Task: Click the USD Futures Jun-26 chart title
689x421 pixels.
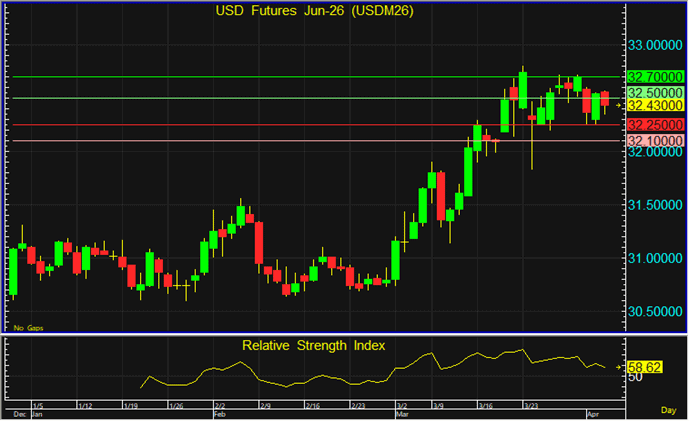Action: coord(314,12)
